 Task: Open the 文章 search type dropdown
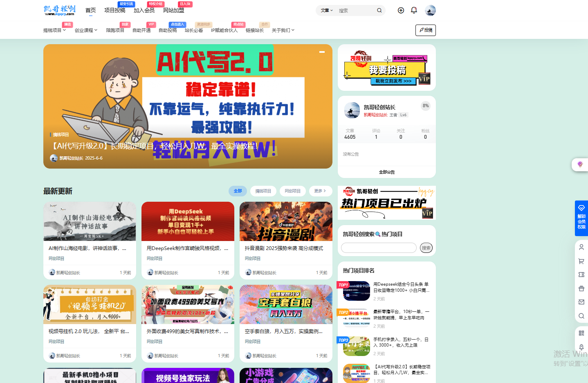327,10
